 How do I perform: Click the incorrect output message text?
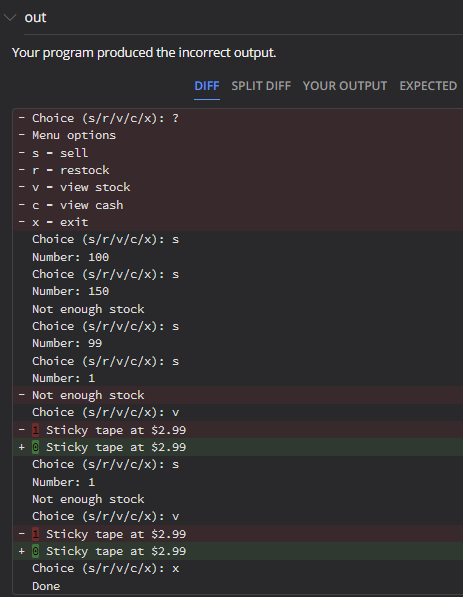(x=144, y=53)
